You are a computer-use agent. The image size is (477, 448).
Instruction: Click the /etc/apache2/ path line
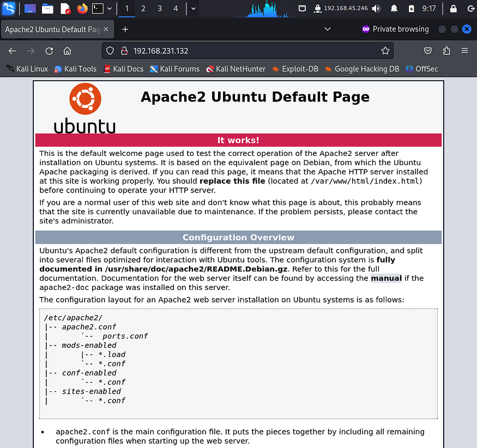click(73, 318)
